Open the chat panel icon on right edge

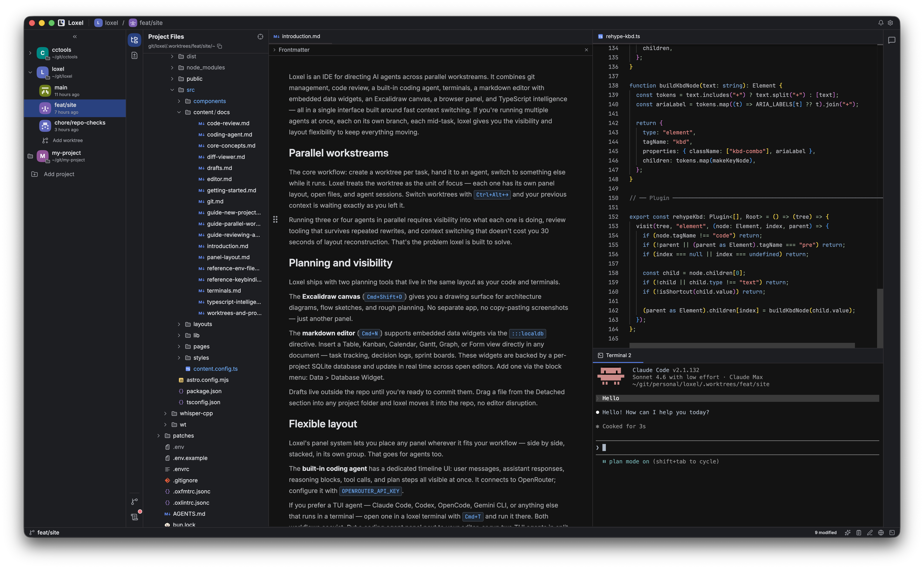tap(892, 40)
